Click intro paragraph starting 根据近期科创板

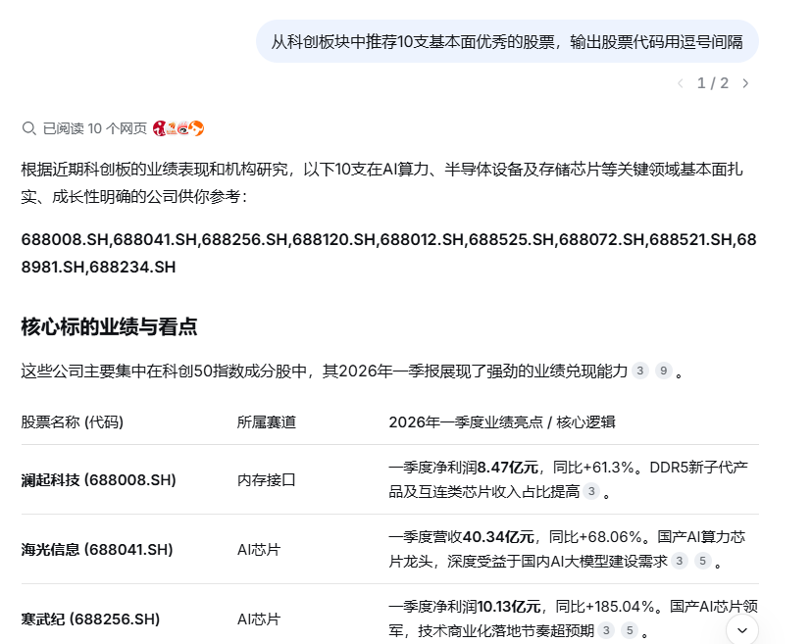[x=382, y=182]
